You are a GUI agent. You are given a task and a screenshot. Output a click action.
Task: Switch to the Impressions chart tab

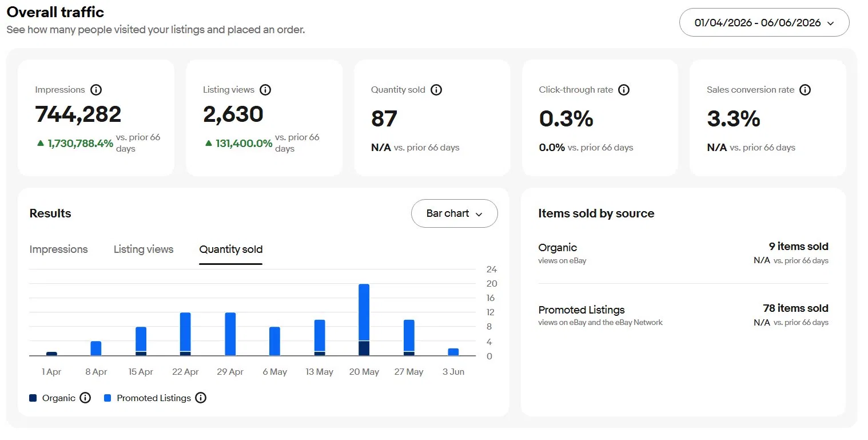point(58,249)
